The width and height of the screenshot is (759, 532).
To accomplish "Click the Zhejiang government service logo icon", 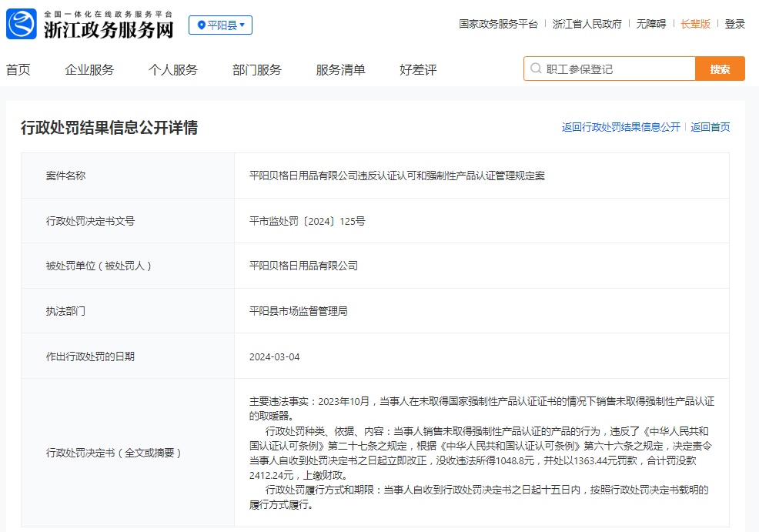I will [x=22, y=24].
